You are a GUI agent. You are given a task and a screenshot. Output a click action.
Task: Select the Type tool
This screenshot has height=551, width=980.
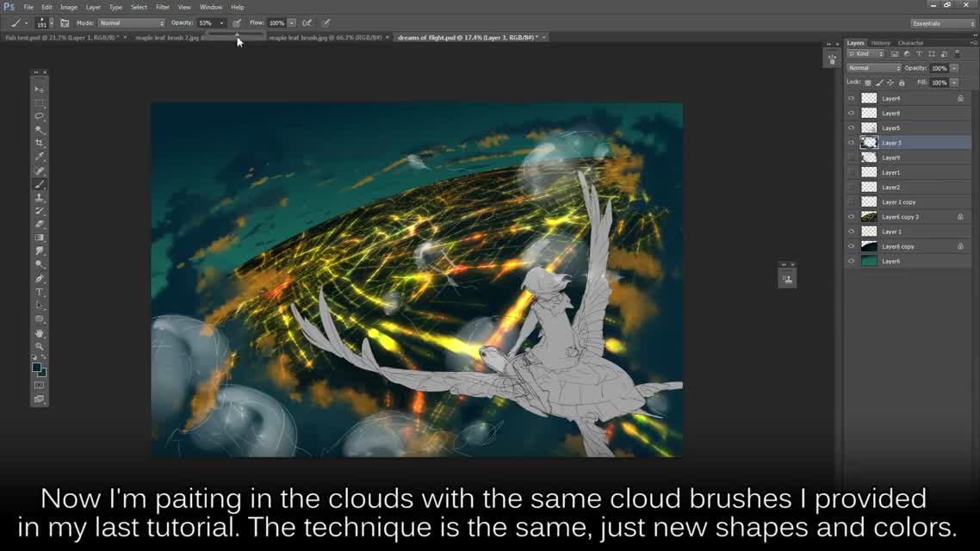pos(40,293)
